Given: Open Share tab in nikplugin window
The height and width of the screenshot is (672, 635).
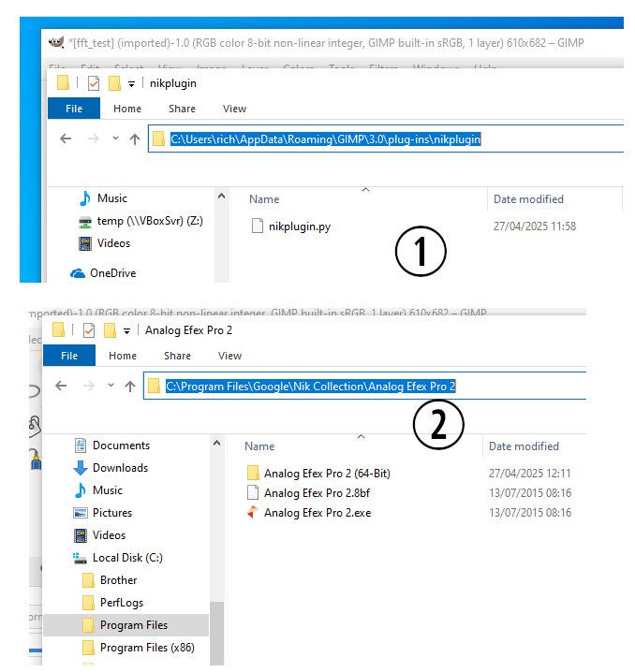Looking at the screenshot, I should [x=182, y=109].
